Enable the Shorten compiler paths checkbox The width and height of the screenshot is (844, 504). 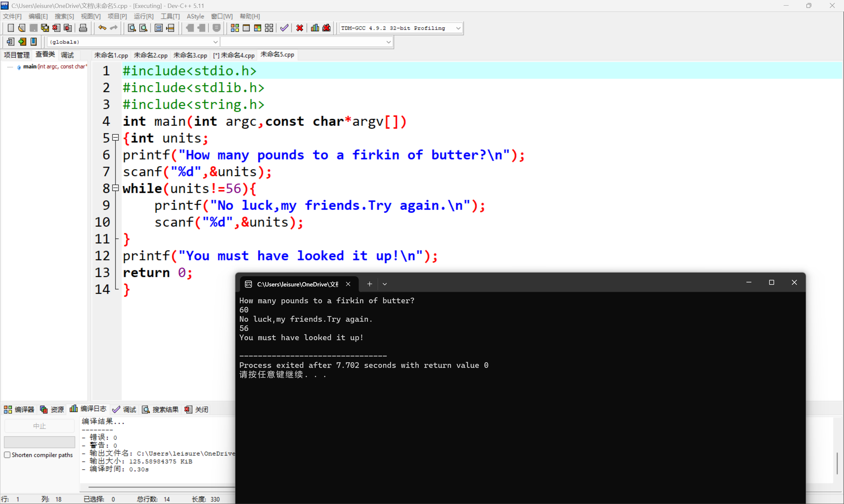point(8,455)
